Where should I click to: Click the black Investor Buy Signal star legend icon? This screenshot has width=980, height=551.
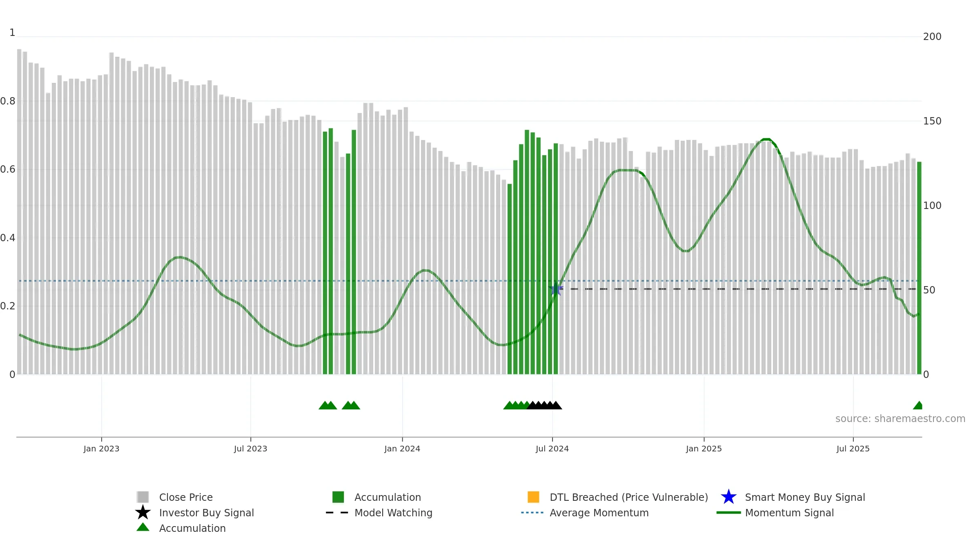(x=143, y=513)
